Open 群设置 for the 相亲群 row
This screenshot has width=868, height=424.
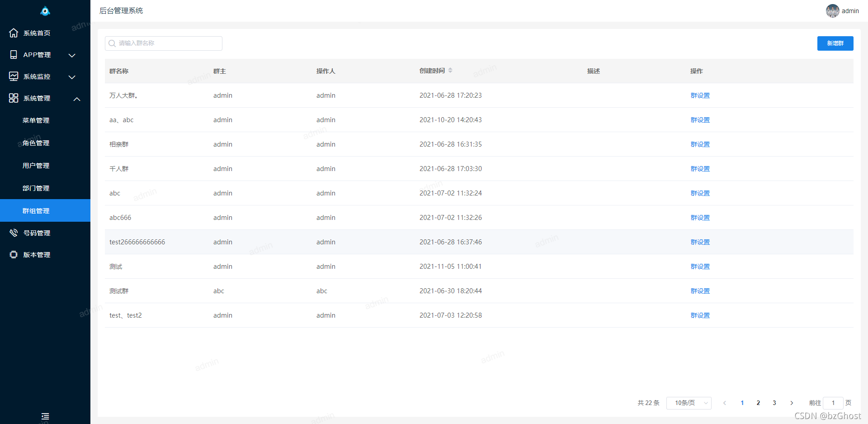pyautogui.click(x=700, y=144)
